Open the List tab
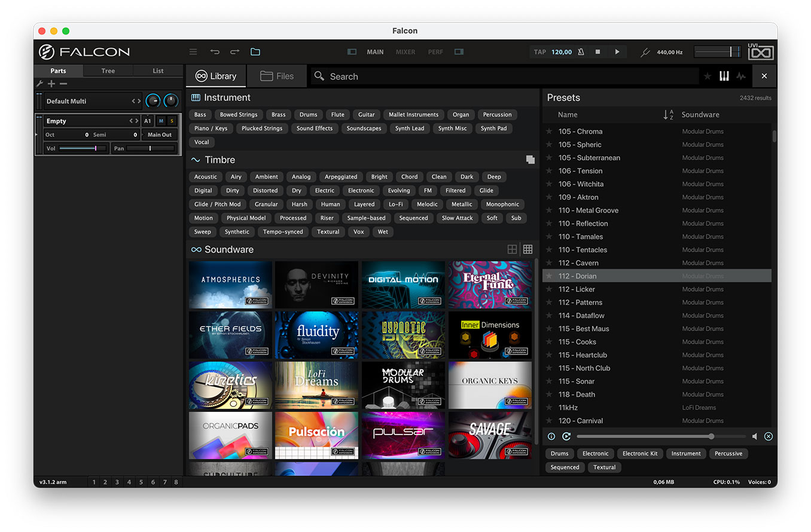This screenshot has height=532, width=811. (x=158, y=71)
